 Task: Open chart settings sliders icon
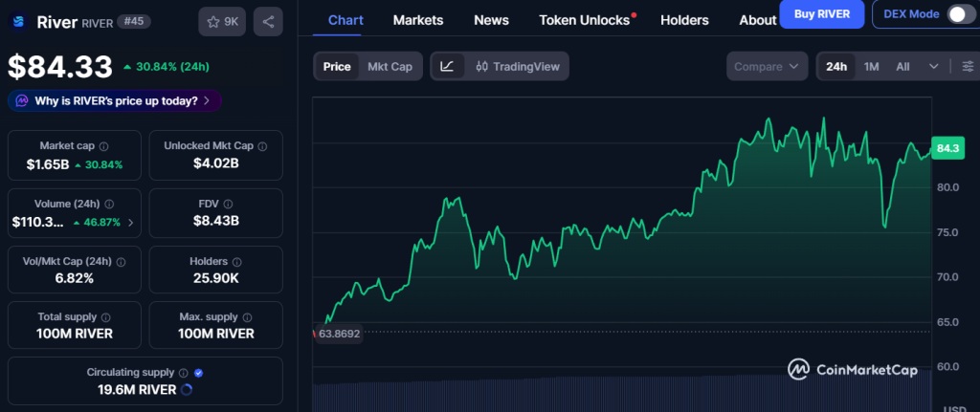click(x=969, y=66)
